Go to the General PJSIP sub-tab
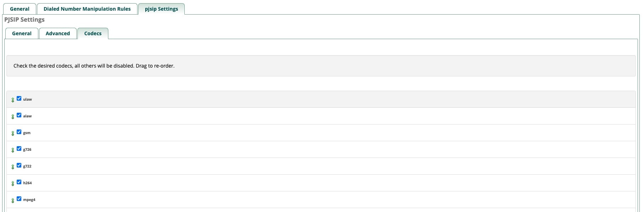The height and width of the screenshot is (212, 644). 22,33
